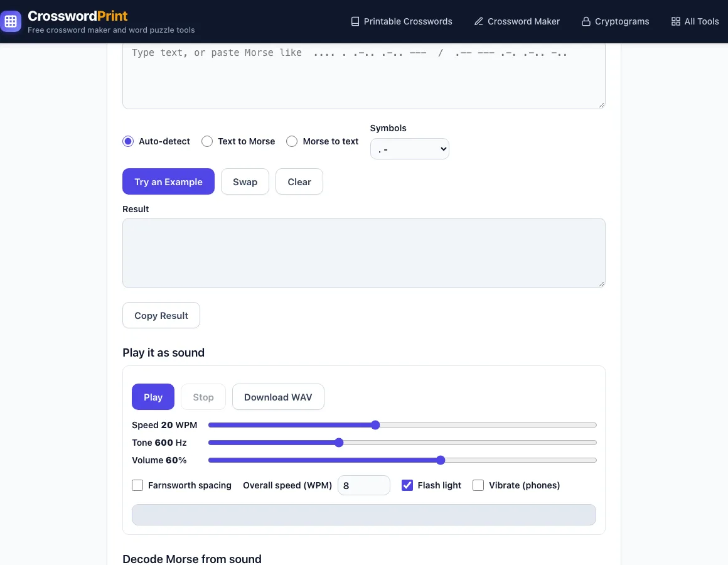The image size is (728, 565).
Task: Open the Printable Crosswords menu item
Action: click(x=402, y=21)
